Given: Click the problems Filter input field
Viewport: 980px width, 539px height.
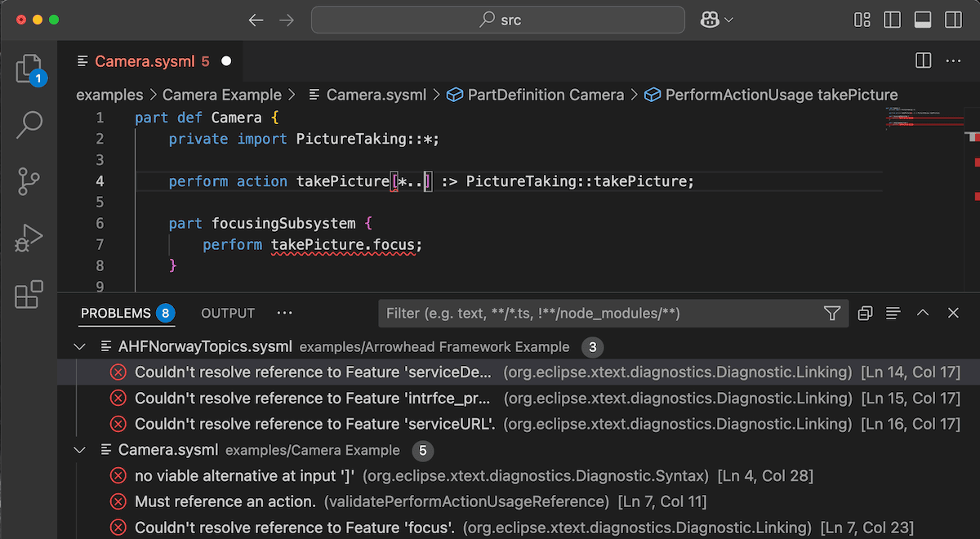Looking at the screenshot, I should [x=600, y=313].
